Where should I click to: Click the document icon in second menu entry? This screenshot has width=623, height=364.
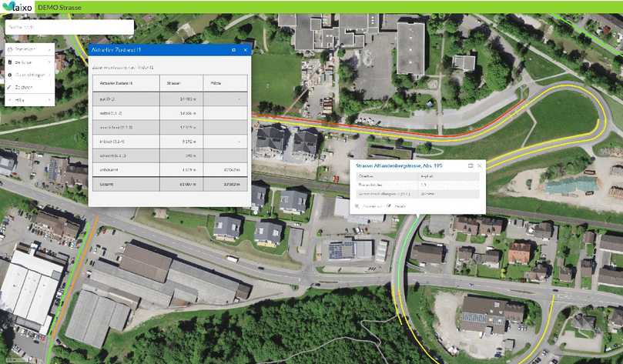(8, 61)
